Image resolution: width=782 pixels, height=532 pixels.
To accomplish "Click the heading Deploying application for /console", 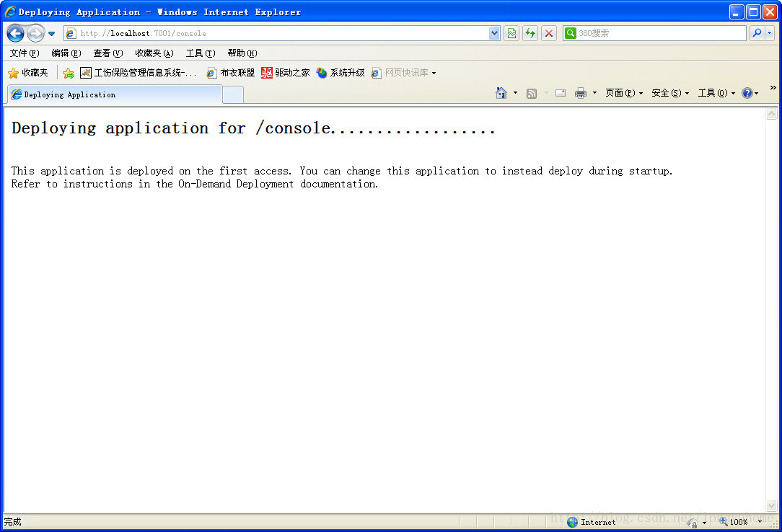I will [x=253, y=128].
